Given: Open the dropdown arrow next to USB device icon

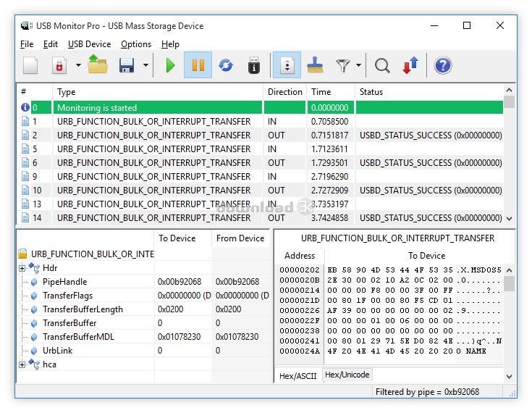Looking at the screenshot, I should point(78,65).
